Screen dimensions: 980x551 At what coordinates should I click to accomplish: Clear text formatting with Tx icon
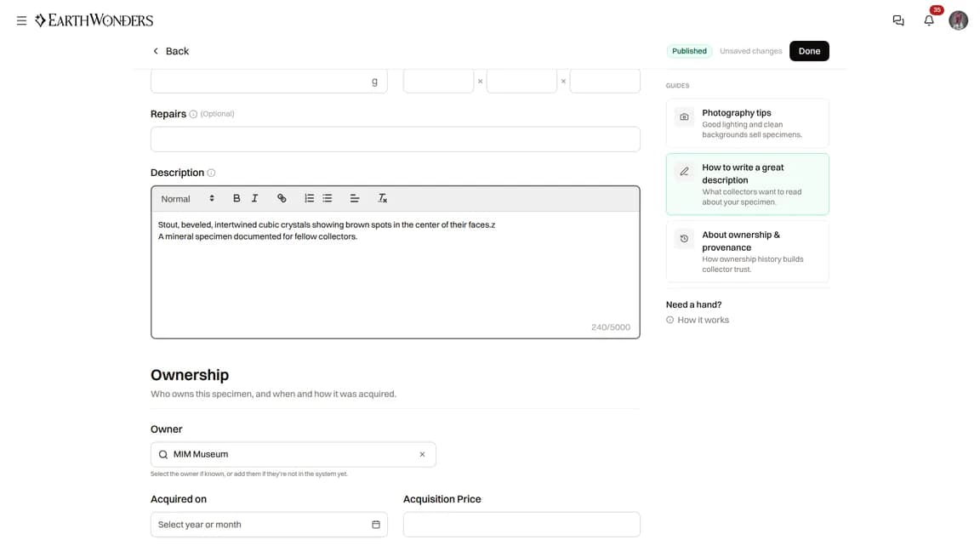pos(383,199)
